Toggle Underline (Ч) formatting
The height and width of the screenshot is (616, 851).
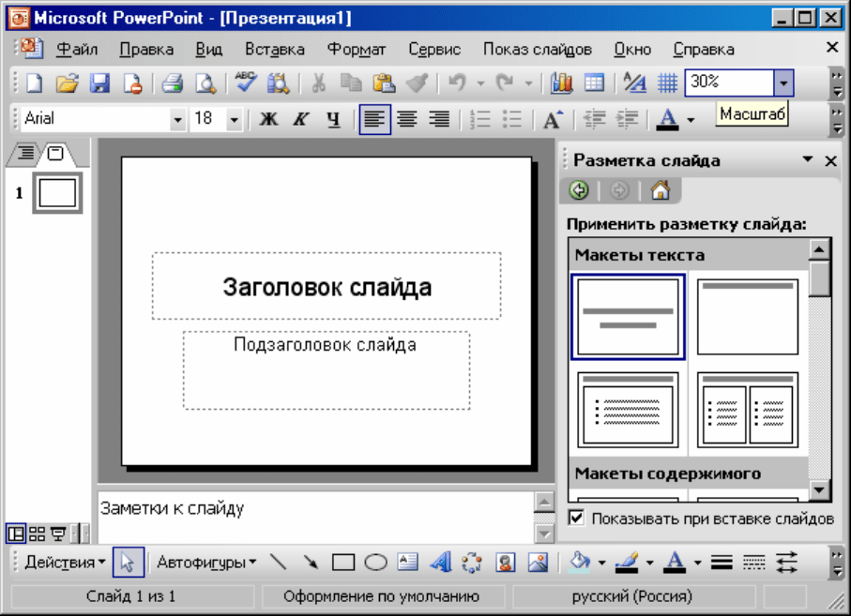click(x=334, y=119)
